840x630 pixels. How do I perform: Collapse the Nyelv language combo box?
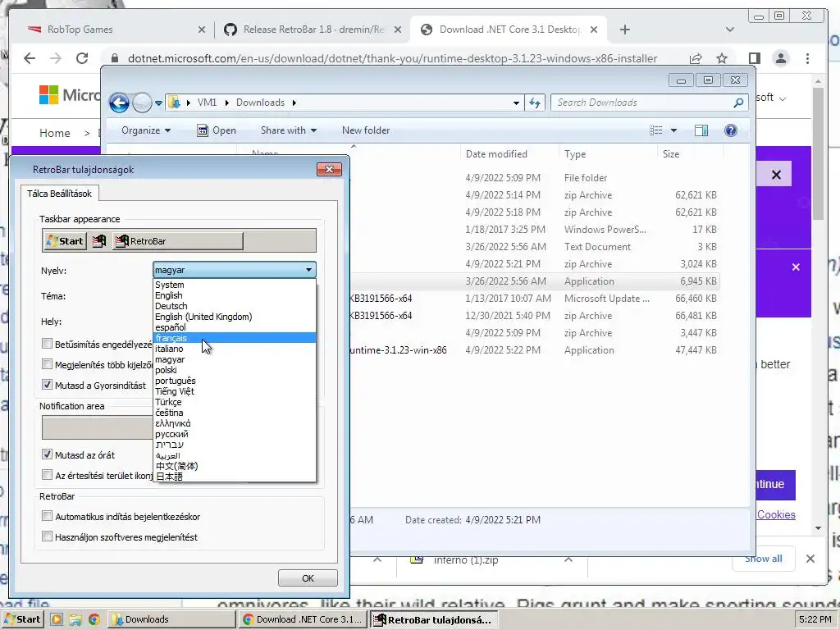point(234,270)
